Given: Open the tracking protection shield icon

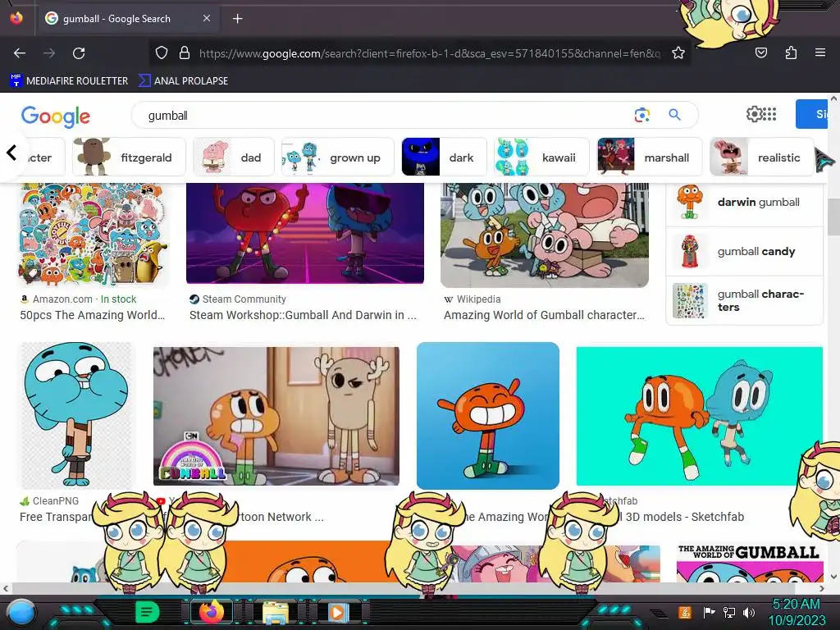Looking at the screenshot, I should click(162, 53).
